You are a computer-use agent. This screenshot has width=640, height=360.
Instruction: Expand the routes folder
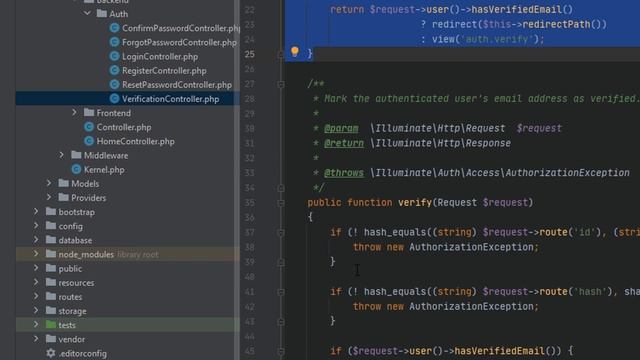(x=36, y=296)
